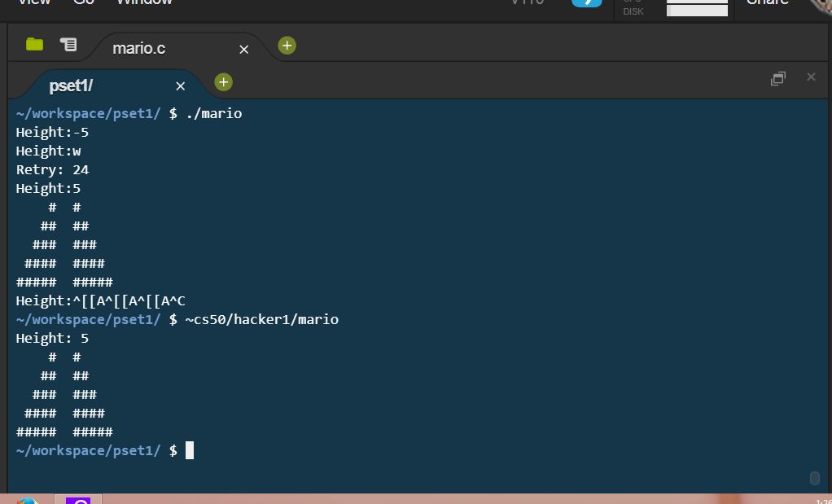Image resolution: width=832 pixels, height=504 pixels.
Task: Switch to the mario.c editor tab
Action: [x=139, y=48]
